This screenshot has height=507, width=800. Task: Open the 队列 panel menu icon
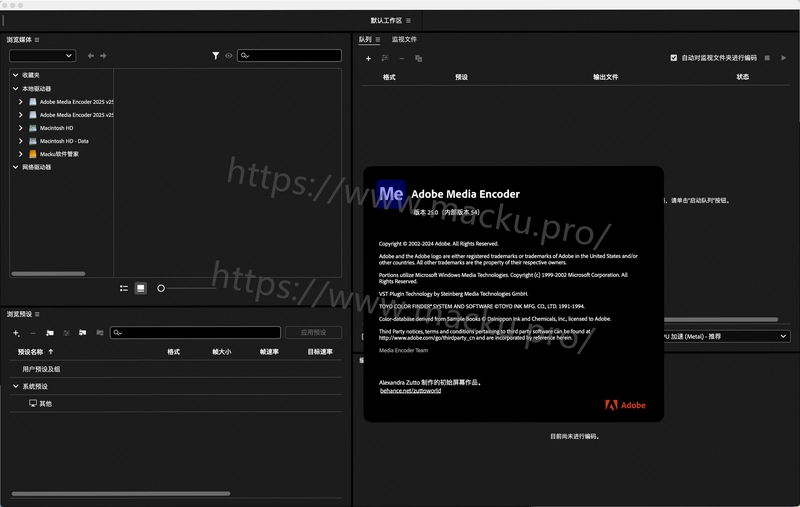(378, 39)
